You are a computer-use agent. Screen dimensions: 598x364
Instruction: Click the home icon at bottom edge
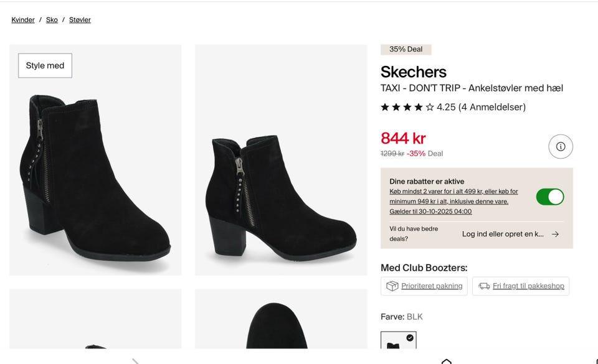click(x=446, y=360)
